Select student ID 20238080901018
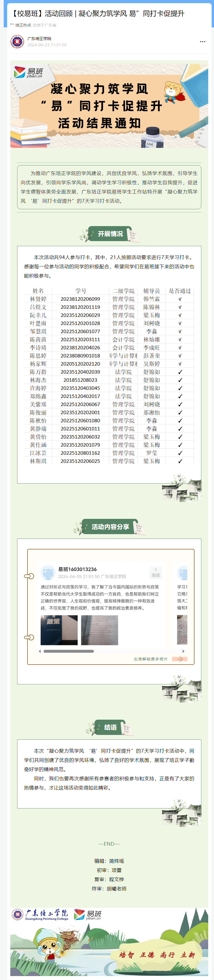 (80, 356)
